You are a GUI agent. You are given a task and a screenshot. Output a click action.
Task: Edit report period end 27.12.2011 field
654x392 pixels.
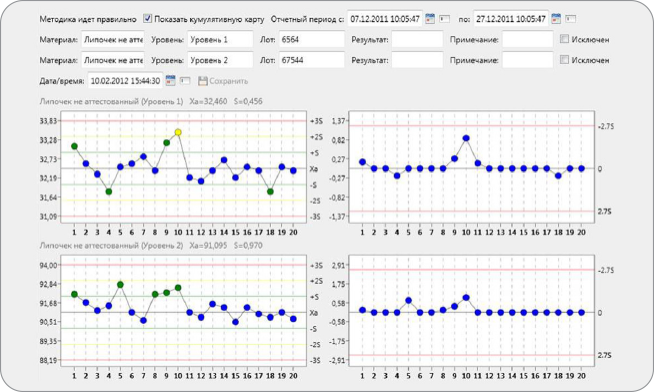[511, 19]
